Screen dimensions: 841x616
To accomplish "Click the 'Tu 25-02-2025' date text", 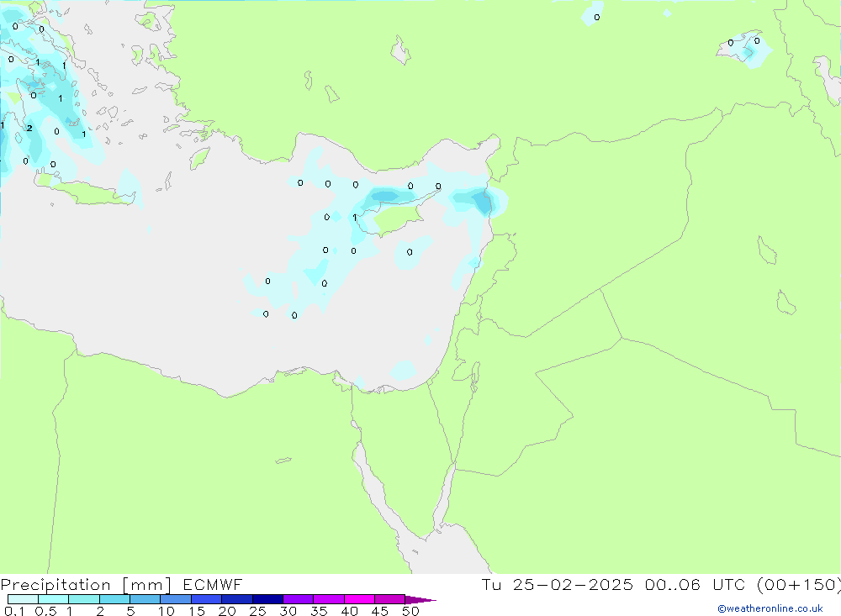I will pyautogui.click(x=557, y=585).
